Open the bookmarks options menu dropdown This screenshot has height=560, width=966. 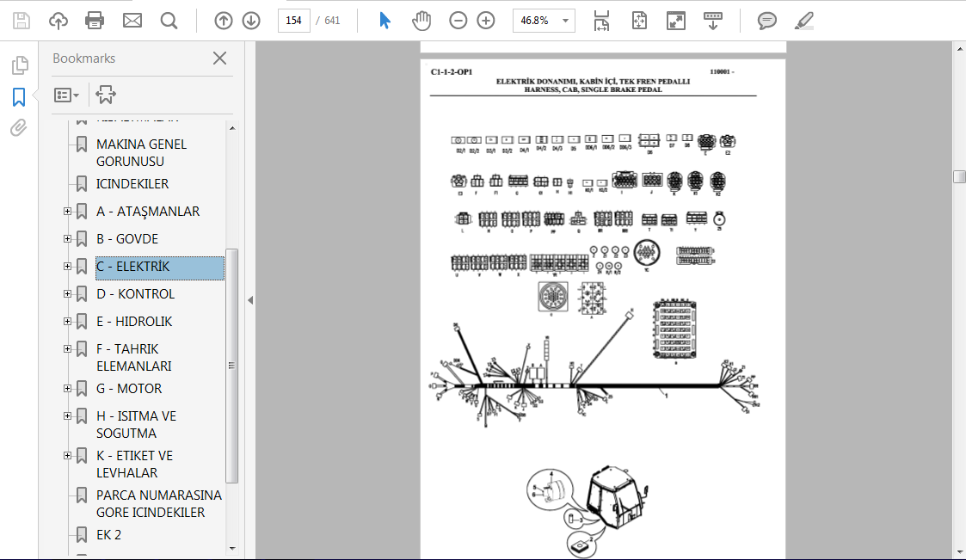click(66, 95)
